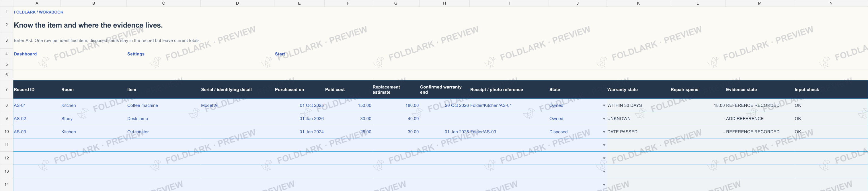868x191 pixels.
Task: Select the Disposed state cell
Action: click(x=578, y=132)
